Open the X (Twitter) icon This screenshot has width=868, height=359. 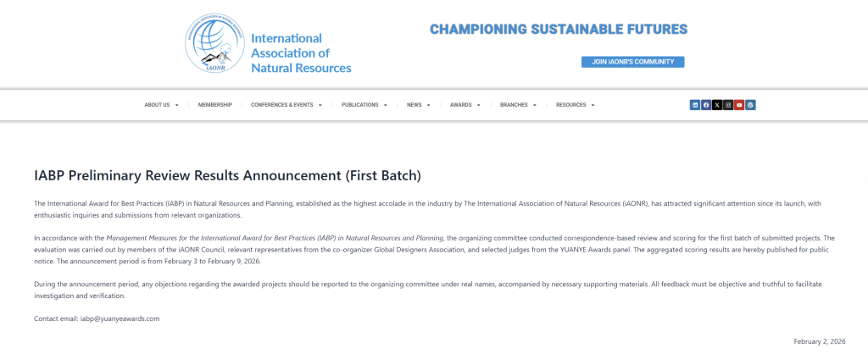pos(717,105)
